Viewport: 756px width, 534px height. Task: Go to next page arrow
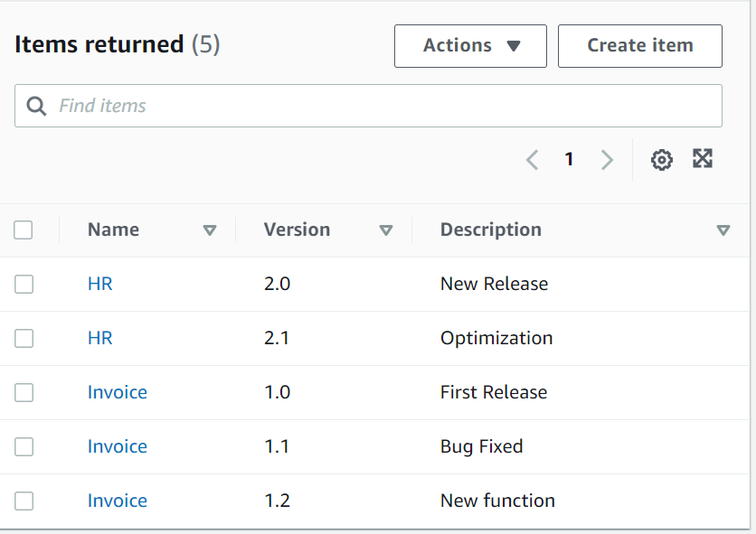click(x=607, y=160)
